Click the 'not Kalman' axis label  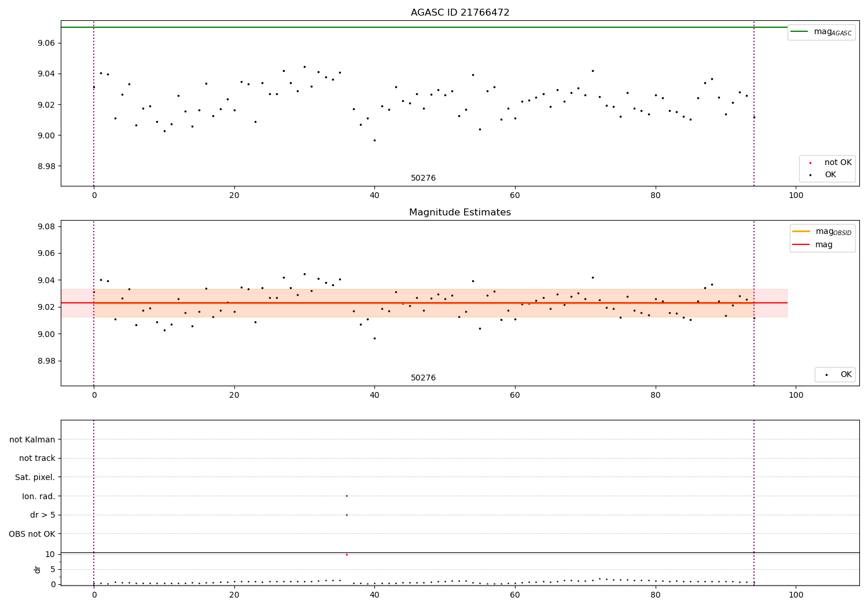tap(32, 439)
